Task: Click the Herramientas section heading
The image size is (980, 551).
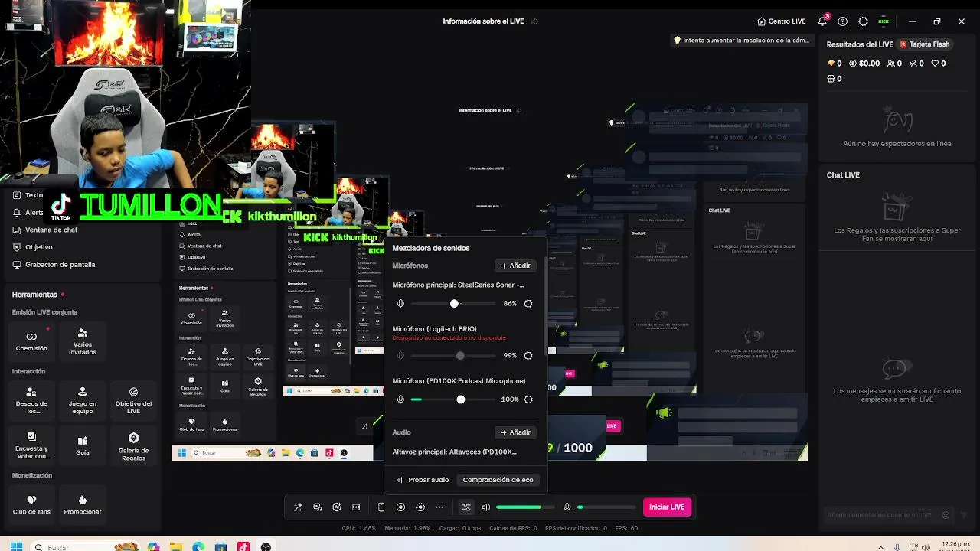Action: pos(34,295)
